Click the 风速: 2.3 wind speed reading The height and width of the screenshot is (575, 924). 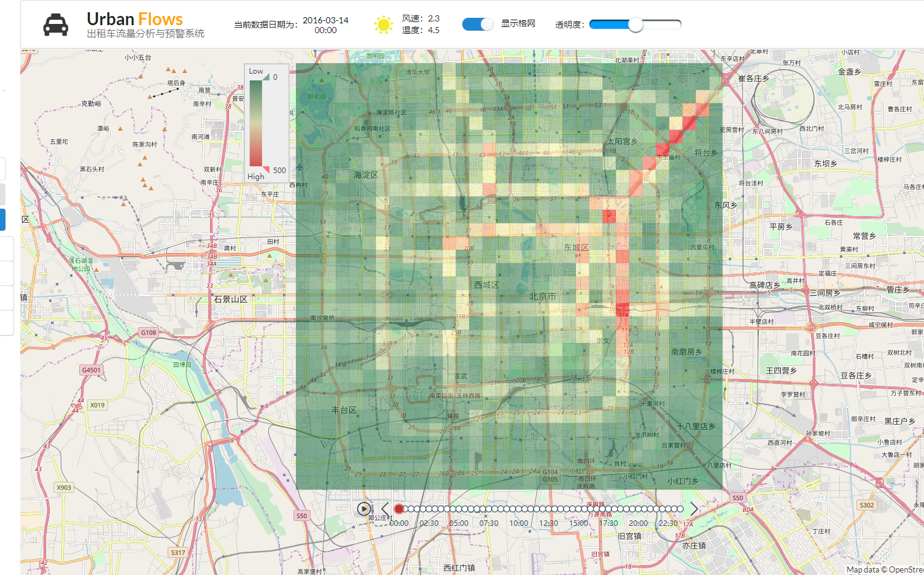coord(421,18)
